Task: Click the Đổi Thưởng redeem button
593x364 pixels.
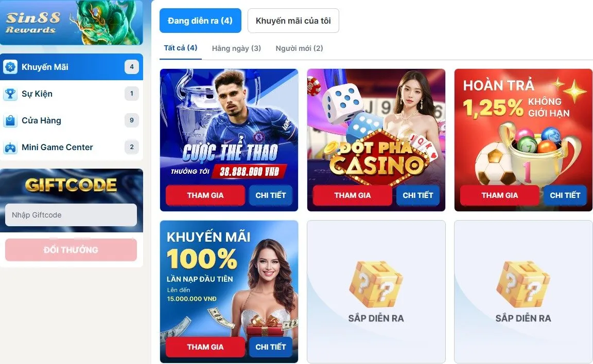Action: 71,249
